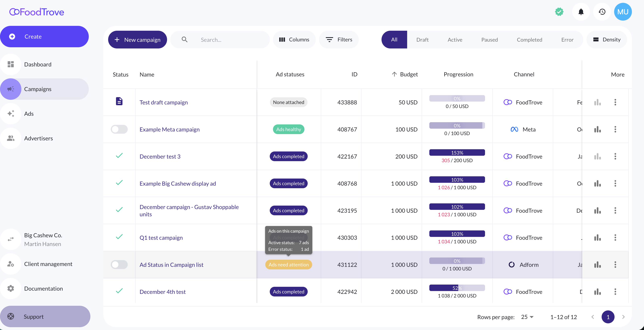The width and height of the screenshot is (644, 330).
Task: Select the Completed status tab
Action: coord(529,40)
